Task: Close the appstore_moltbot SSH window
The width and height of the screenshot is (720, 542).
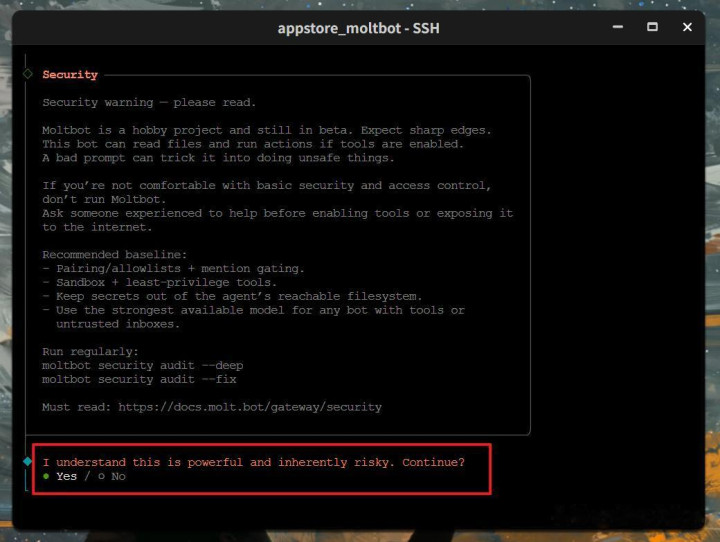Action: pos(687,27)
